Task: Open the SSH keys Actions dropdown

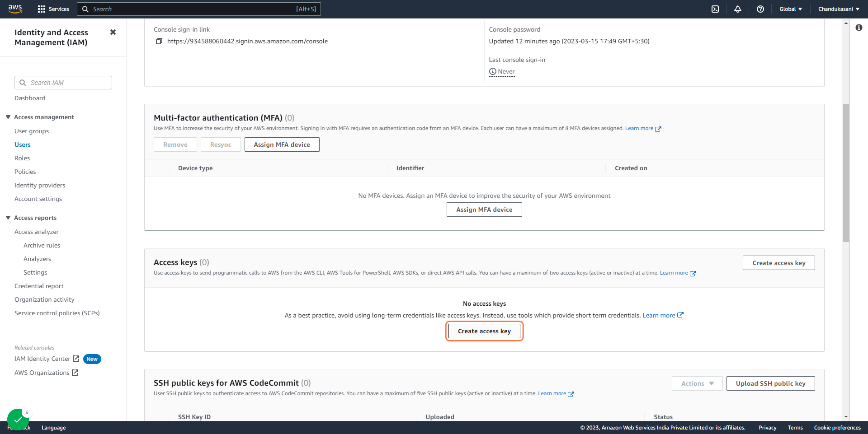Action: point(697,383)
